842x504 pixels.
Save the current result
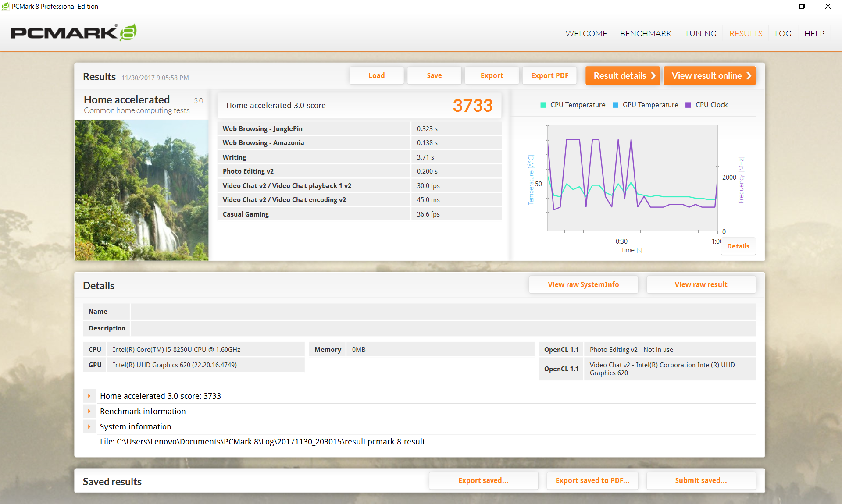pos(434,75)
